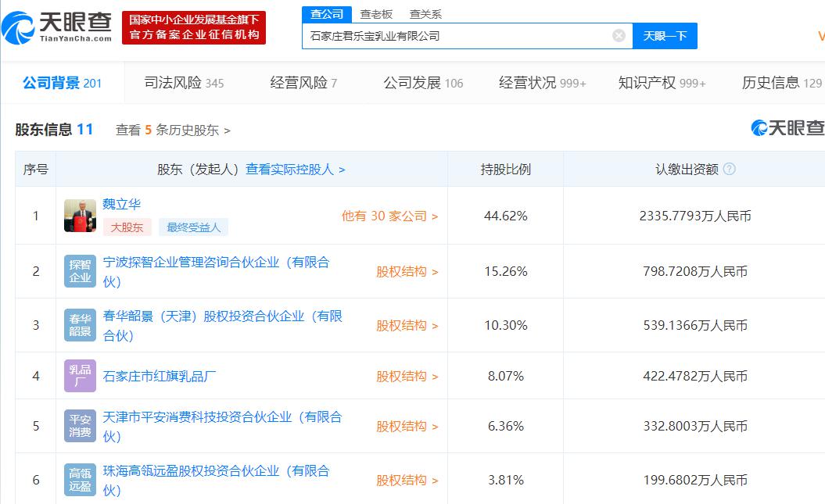Click the 最终受益人 tag

pyautogui.click(x=194, y=227)
